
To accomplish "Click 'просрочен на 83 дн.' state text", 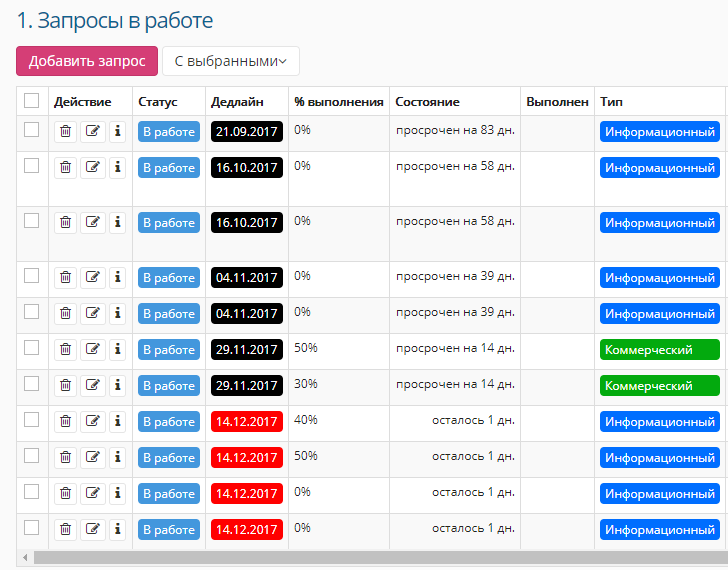I will [x=455, y=130].
